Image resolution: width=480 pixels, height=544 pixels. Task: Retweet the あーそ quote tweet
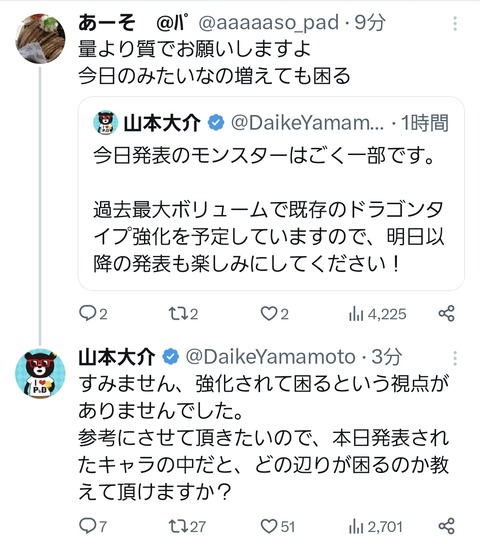coord(183,314)
